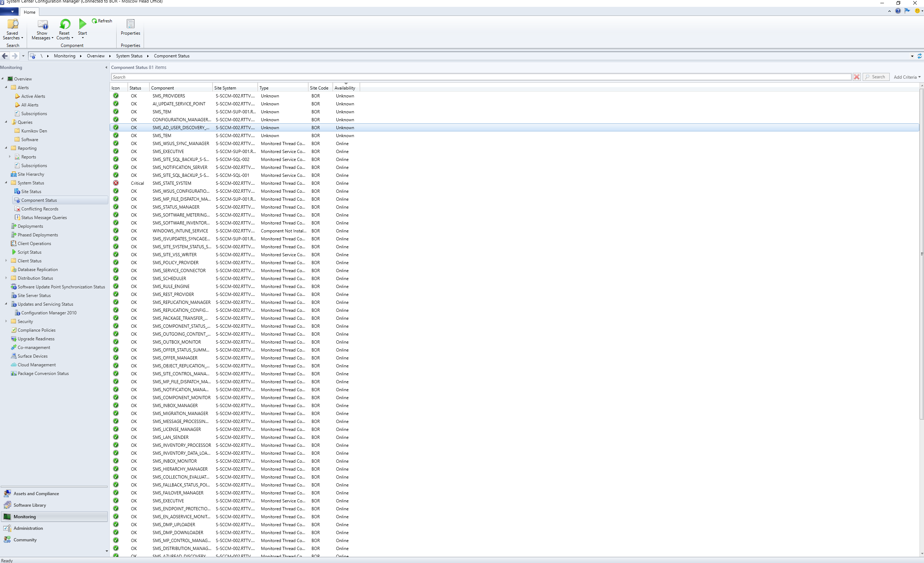Expand the Distribution Status tree node
Viewport: 924px width, 563px height.
[x=6, y=278]
